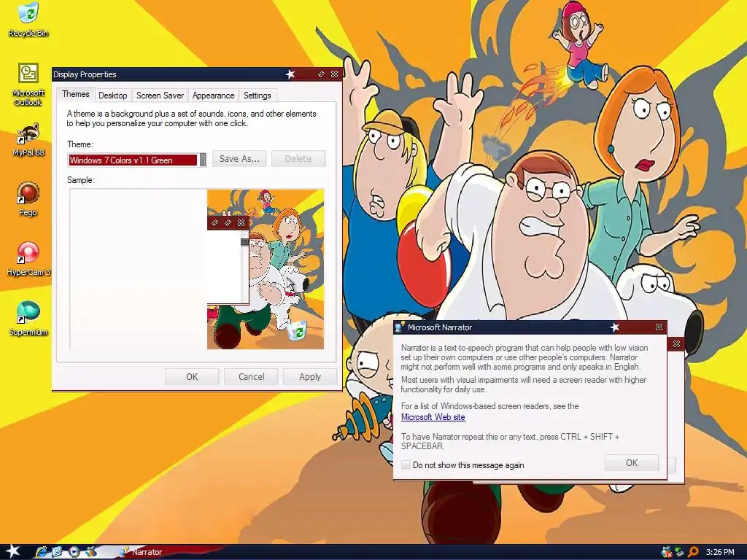
Task: Click Save As... button
Action: tap(239, 158)
